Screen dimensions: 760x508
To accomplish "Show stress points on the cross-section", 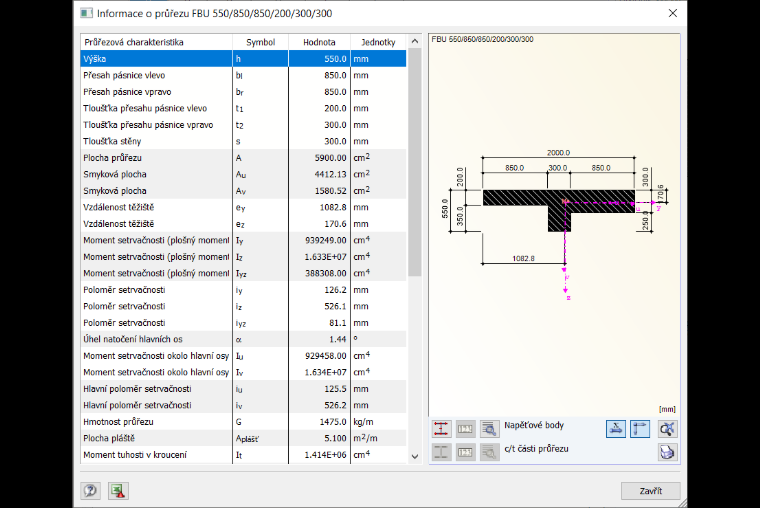I will click(441, 429).
